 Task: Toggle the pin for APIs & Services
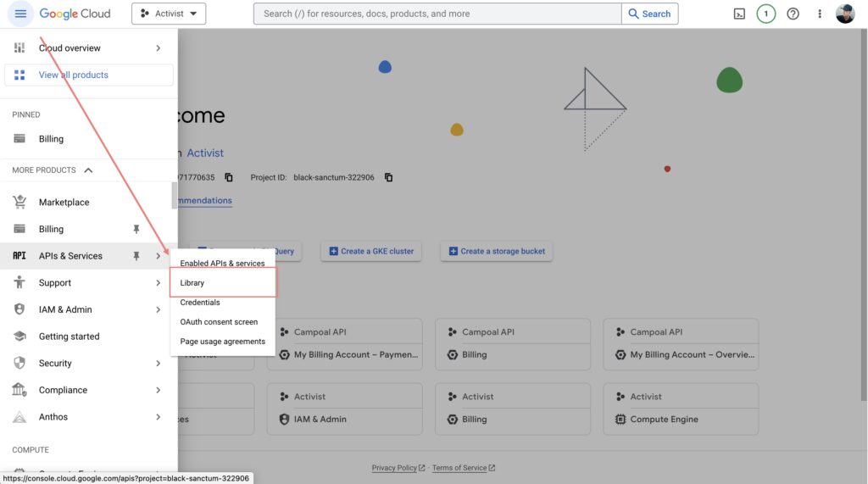[x=136, y=256]
